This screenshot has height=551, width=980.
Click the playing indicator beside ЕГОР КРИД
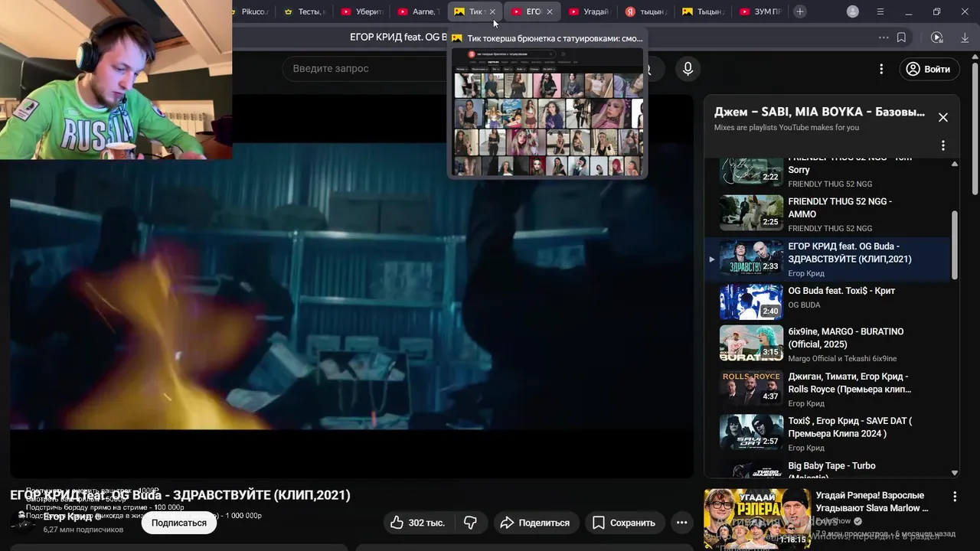[x=711, y=259]
